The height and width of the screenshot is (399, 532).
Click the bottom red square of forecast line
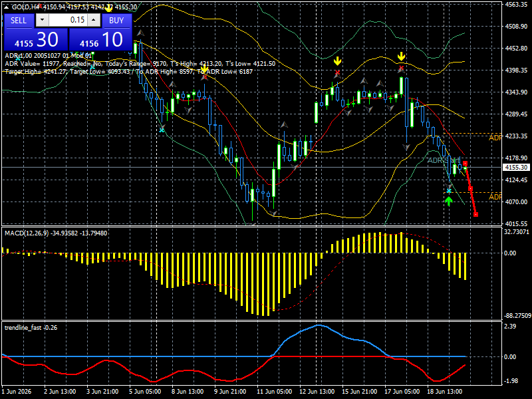click(475, 214)
